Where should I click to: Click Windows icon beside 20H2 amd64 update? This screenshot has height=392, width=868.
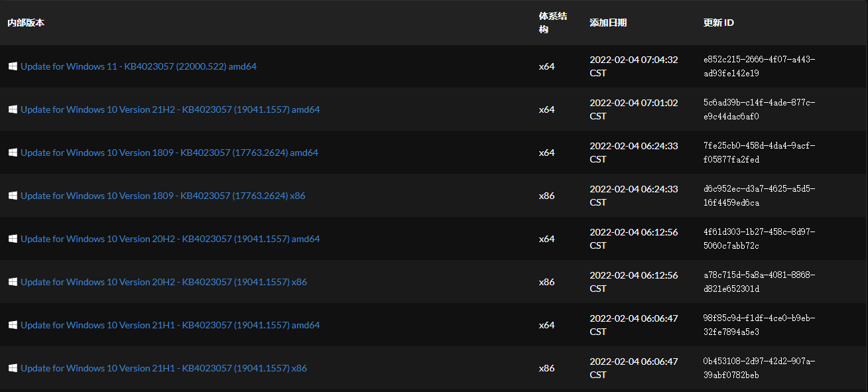pyautogui.click(x=13, y=239)
